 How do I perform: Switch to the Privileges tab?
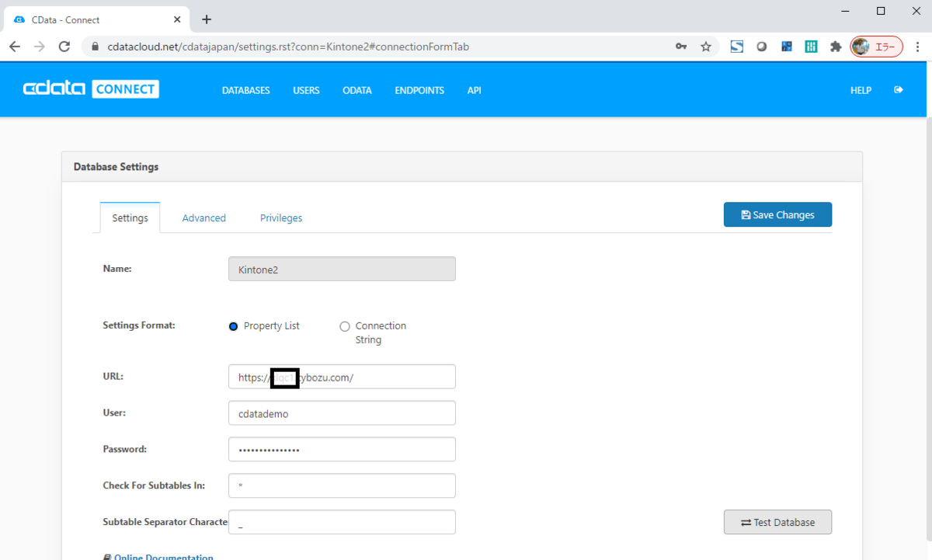pos(281,217)
